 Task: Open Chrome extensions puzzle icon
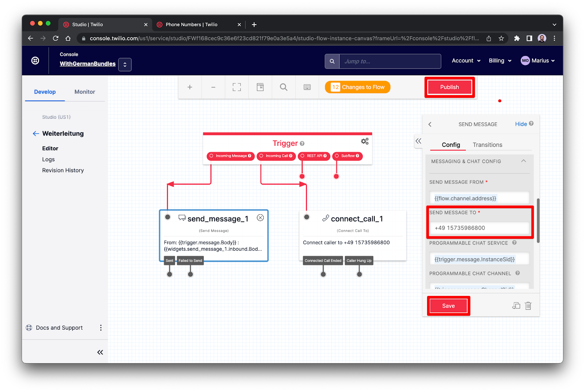pos(517,38)
